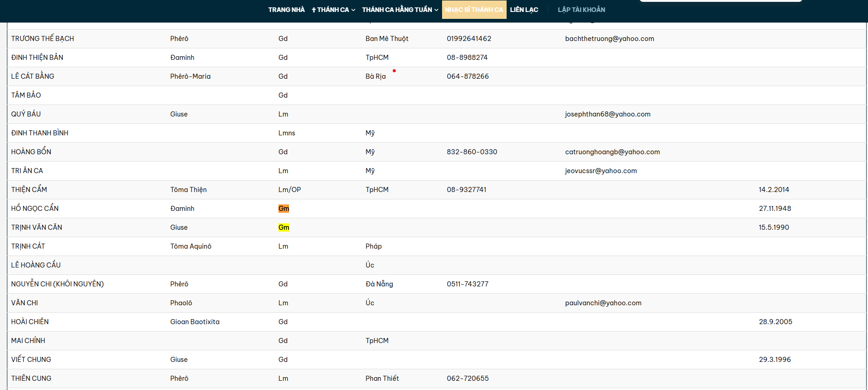
Task: Click the saint name Tôma Aquinô
Action: tap(190, 246)
